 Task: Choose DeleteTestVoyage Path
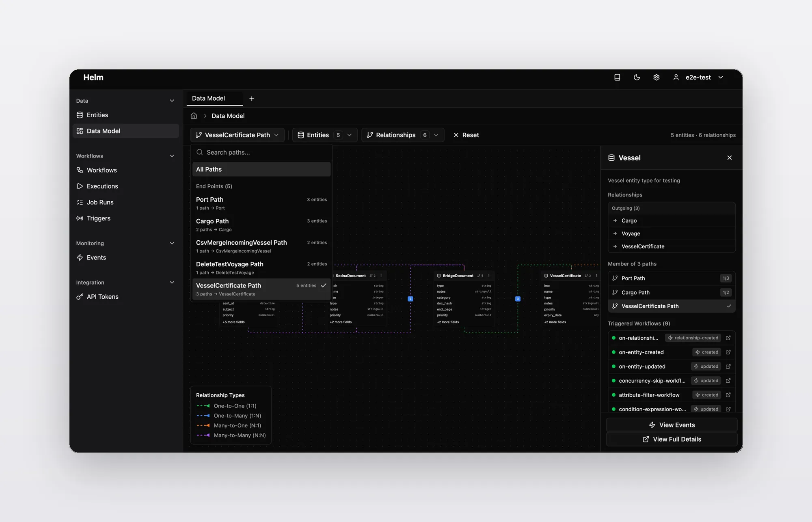coord(261,268)
